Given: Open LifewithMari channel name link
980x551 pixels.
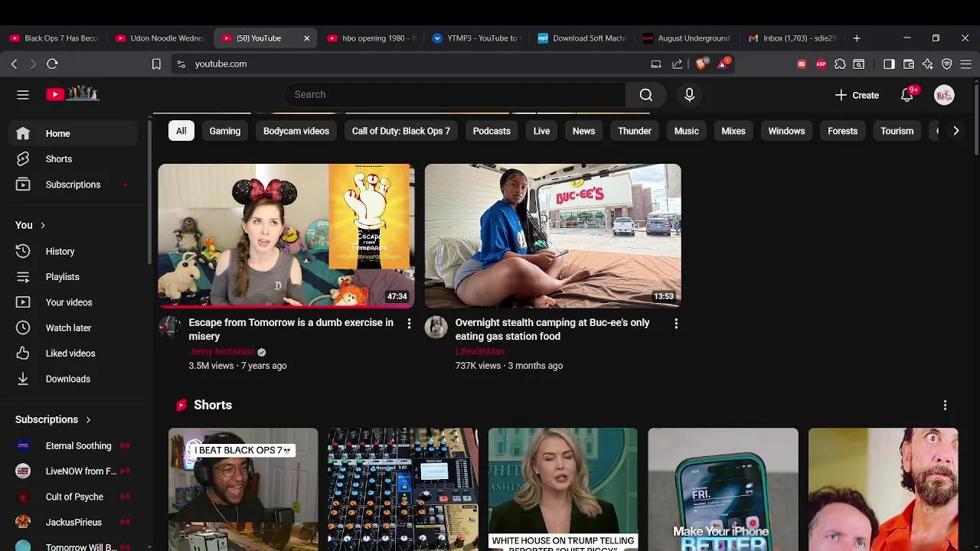Looking at the screenshot, I should click(x=479, y=351).
